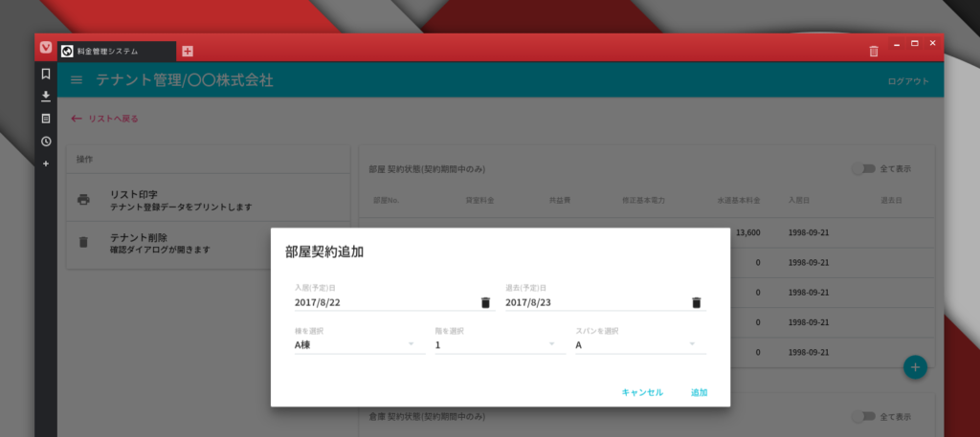Open closed tabs trash icon in title bar
This screenshot has width=980, height=437.
(x=874, y=52)
